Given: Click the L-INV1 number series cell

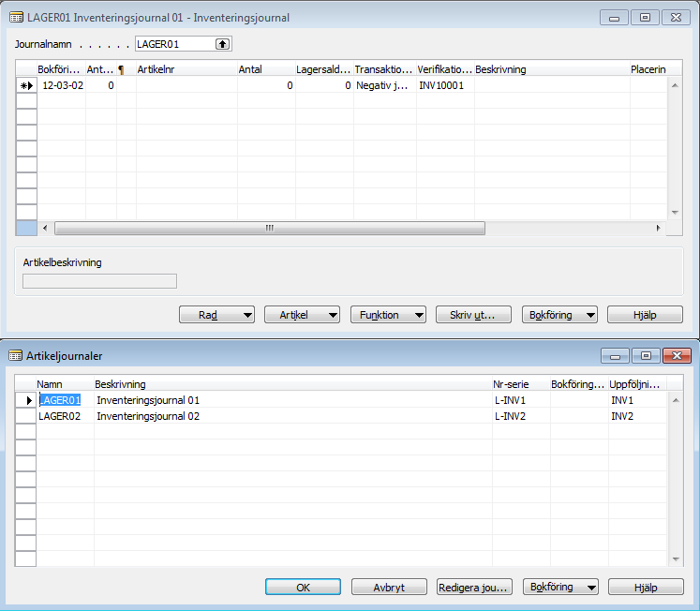Looking at the screenshot, I should coord(521,400).
